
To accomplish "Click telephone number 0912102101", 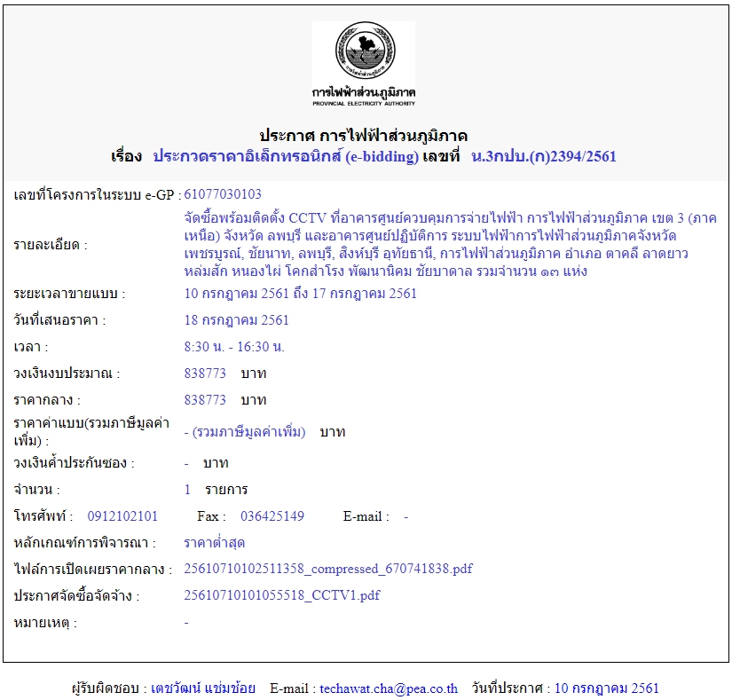I will (x=122, y=516).
